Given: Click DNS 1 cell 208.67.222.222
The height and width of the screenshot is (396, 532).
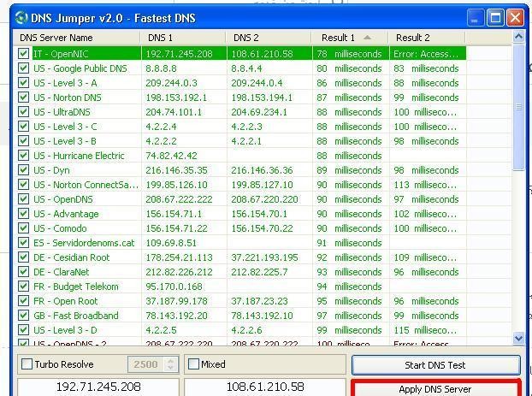Looking at the screenshot, I should (x=179, y=199).
